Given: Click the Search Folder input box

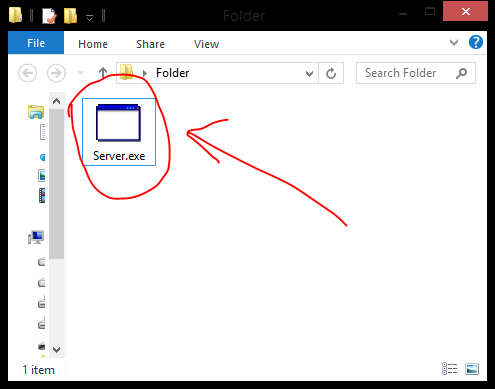Looking at the screenshot, I should click(416, 73).
